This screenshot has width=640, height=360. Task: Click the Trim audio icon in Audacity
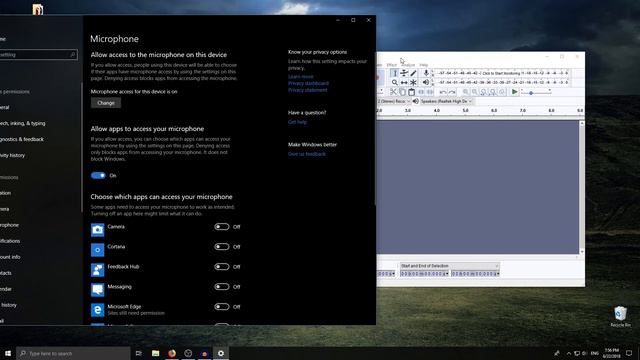(x=421, y=92)
